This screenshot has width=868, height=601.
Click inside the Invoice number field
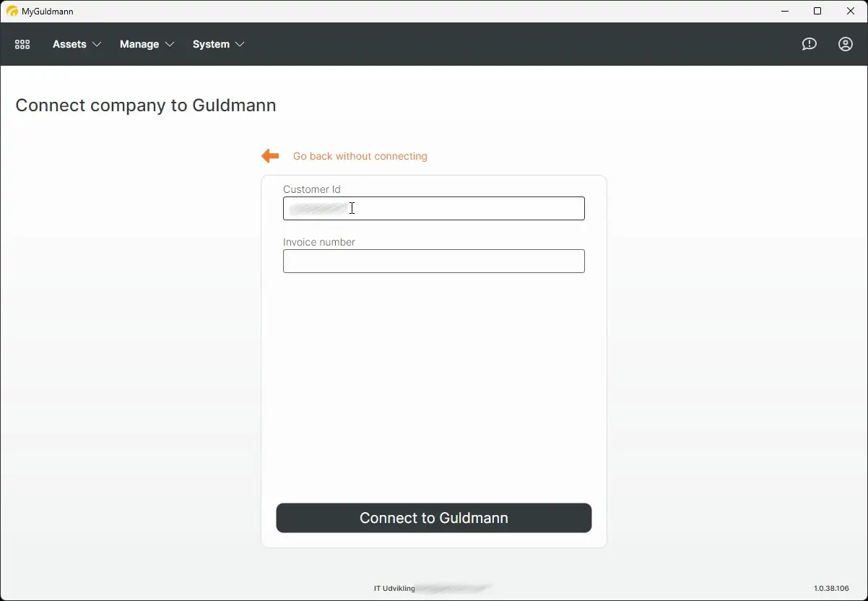(433, 261)
